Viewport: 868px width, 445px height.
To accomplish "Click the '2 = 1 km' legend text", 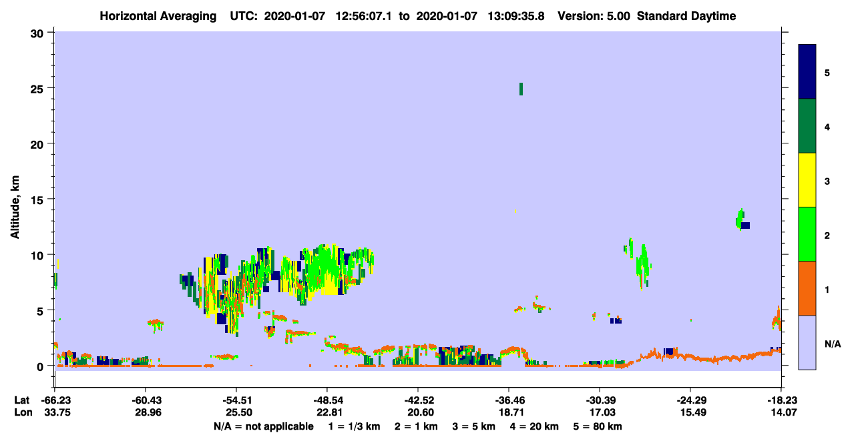I will tap(417, 426).
